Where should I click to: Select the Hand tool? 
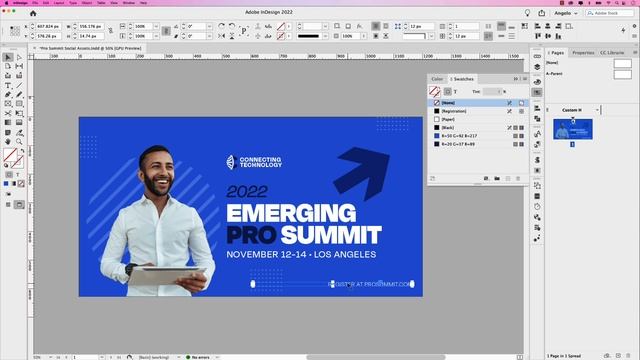[8, 142]
